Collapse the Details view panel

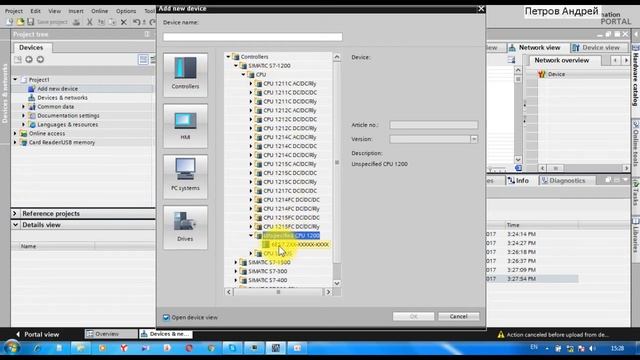(x=15, y=225)
